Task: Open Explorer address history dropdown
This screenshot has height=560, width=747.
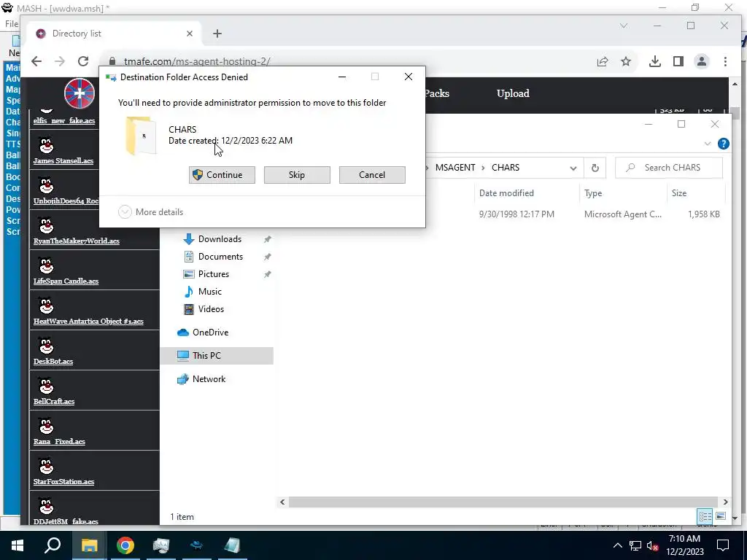Action: coord(573,168)
